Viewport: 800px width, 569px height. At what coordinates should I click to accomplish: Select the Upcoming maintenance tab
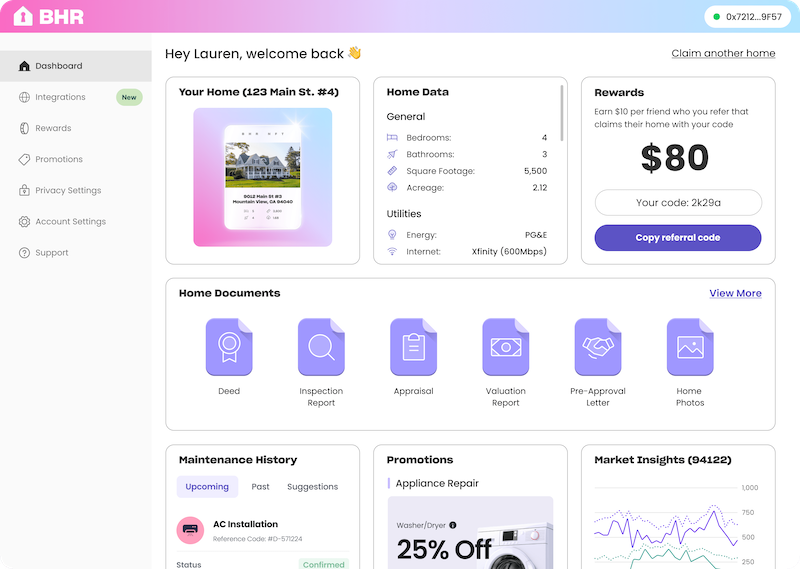click(207, 487)
